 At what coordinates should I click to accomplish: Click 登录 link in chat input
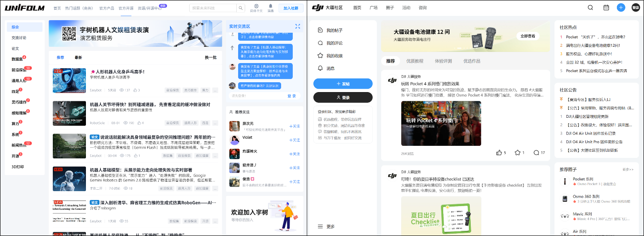click(292, 96)
